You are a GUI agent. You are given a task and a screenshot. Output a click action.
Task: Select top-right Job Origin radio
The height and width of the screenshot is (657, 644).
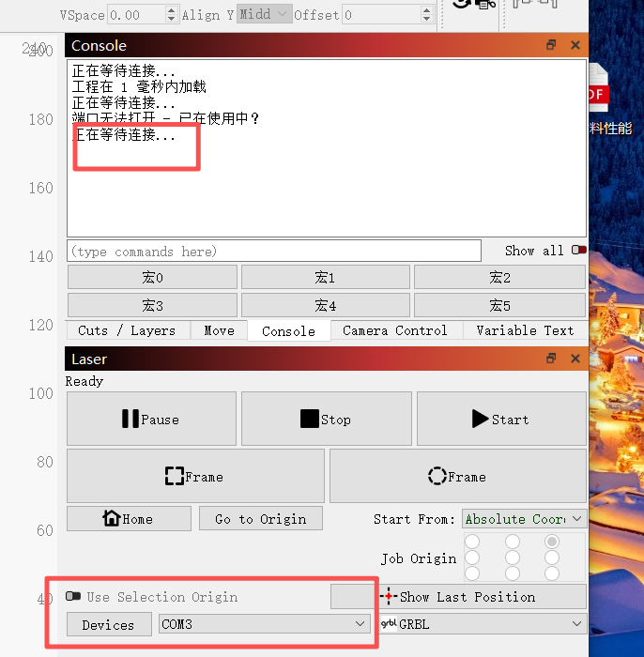click(x=552, y=542)
